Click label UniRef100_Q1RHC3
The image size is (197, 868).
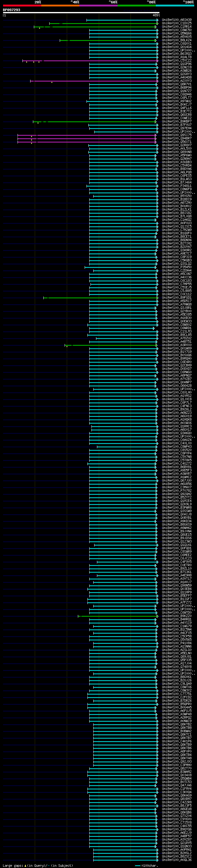(x=176, y=426)
